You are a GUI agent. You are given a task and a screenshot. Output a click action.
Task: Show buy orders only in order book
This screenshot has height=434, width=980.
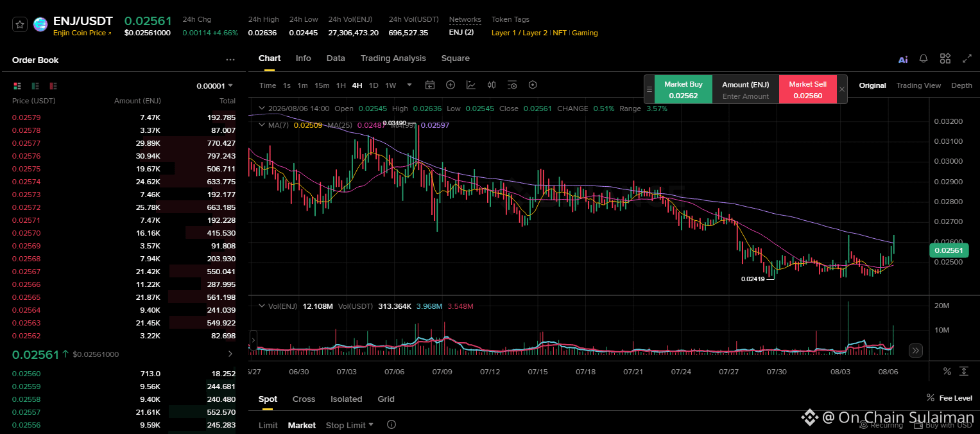tap(35, 85)
